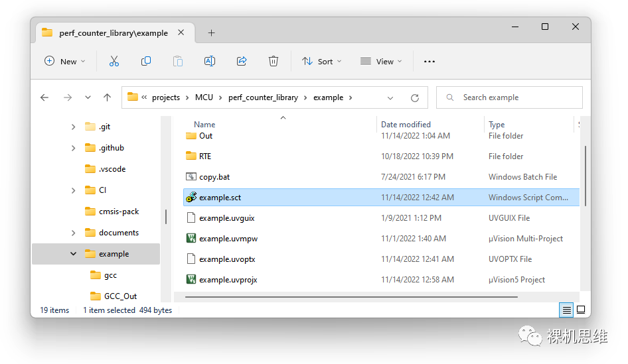Screen dimensions: 628x364
Task: Open the View menu
Action: pos(381,61)
